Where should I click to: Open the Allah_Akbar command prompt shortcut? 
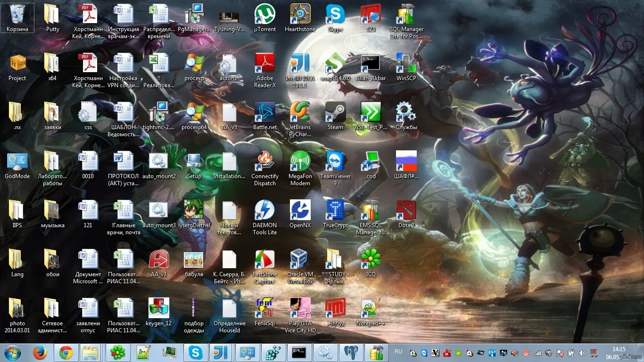(x=371, y=67)
